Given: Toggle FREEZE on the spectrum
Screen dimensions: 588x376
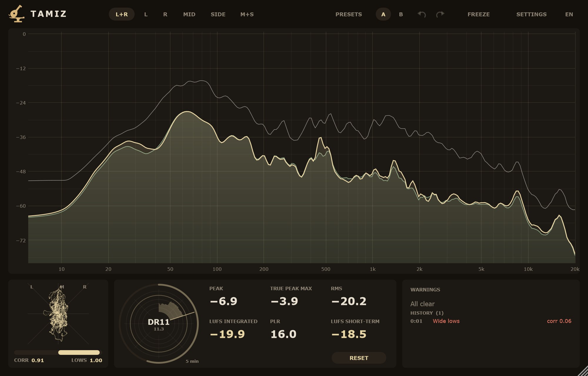Looking at the screenshot, I should tap(479, 14).
